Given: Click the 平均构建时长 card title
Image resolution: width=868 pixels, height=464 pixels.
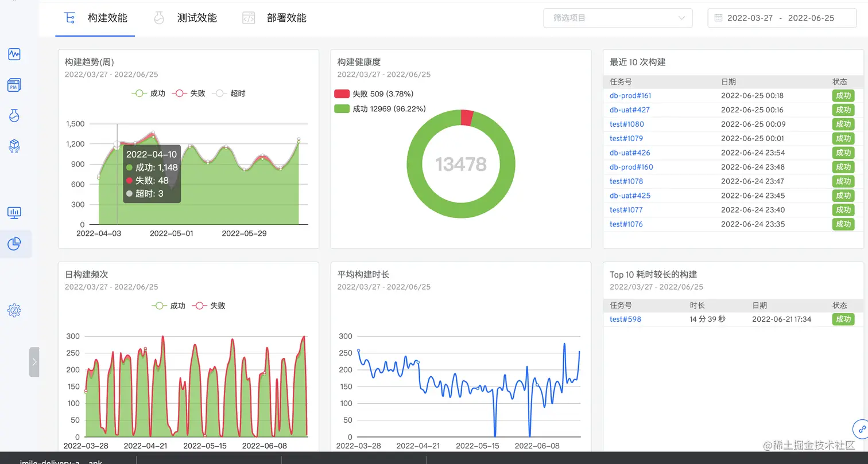Looking at the screenshot, I should click(x=365, y=274).
